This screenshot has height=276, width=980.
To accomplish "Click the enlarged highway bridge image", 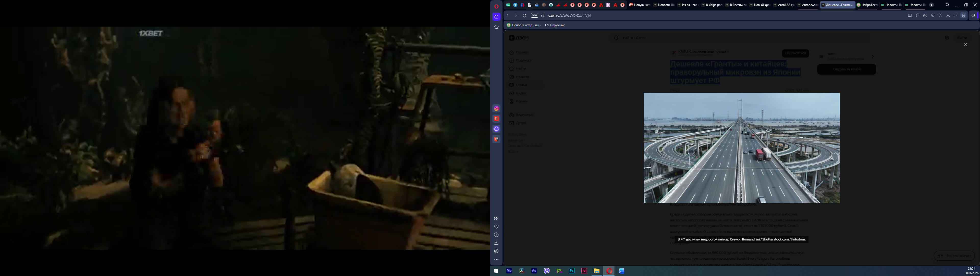I will click(741, 148).
